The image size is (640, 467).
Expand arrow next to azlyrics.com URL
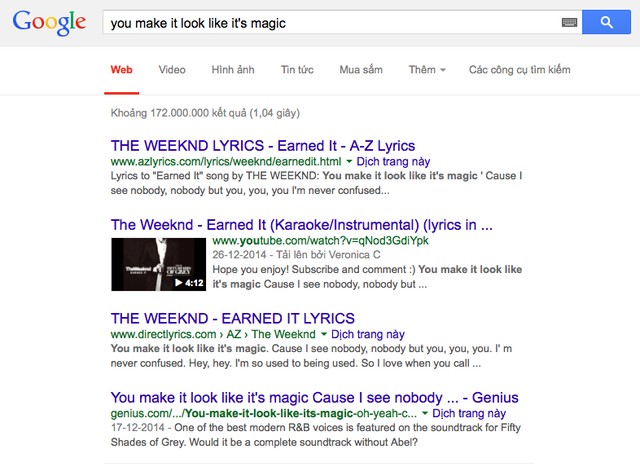pos(349,162)
